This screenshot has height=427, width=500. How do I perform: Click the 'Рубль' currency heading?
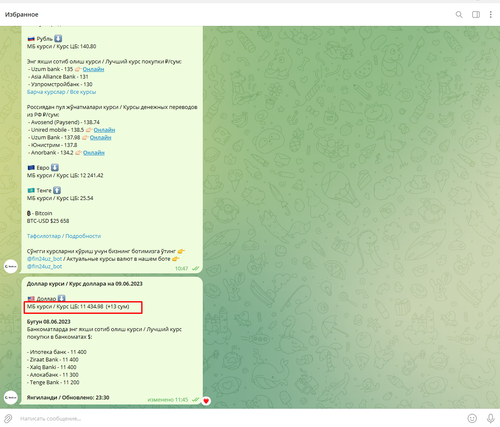[45, 39]
